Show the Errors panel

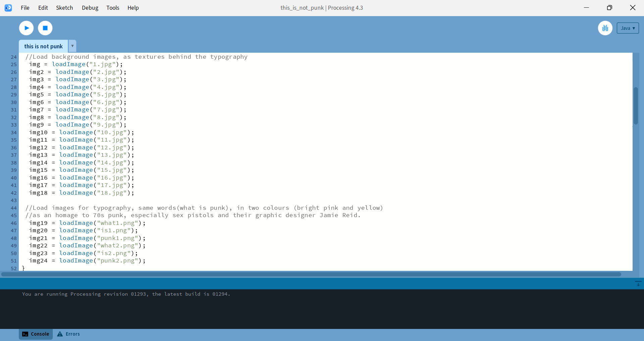(x=68, y=334)
